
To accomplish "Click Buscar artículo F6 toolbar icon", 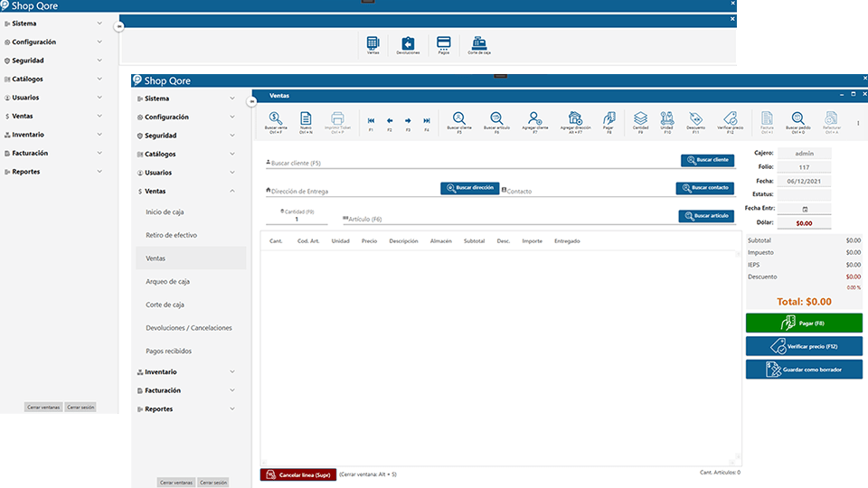I will [x=496, y=122].
